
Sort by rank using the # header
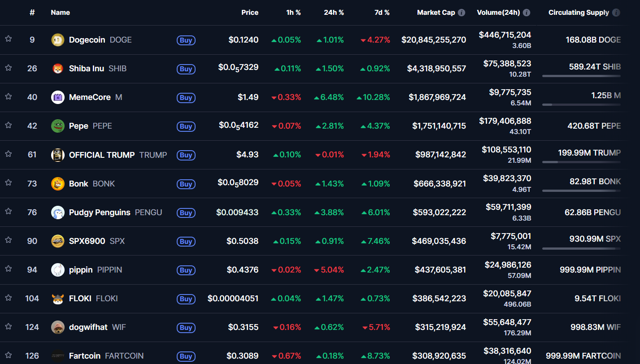tap(32, 13)
